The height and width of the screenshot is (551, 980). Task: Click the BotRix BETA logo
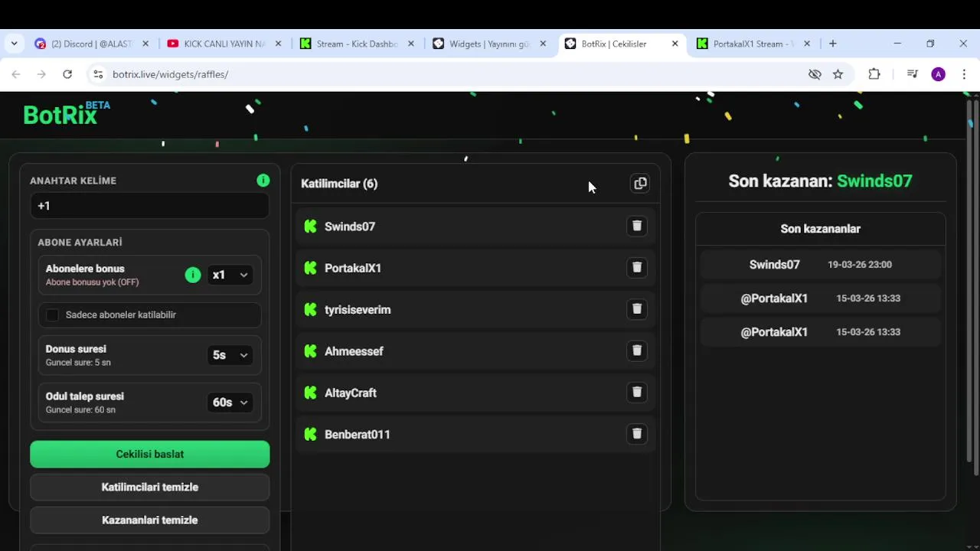coord(67,113)
